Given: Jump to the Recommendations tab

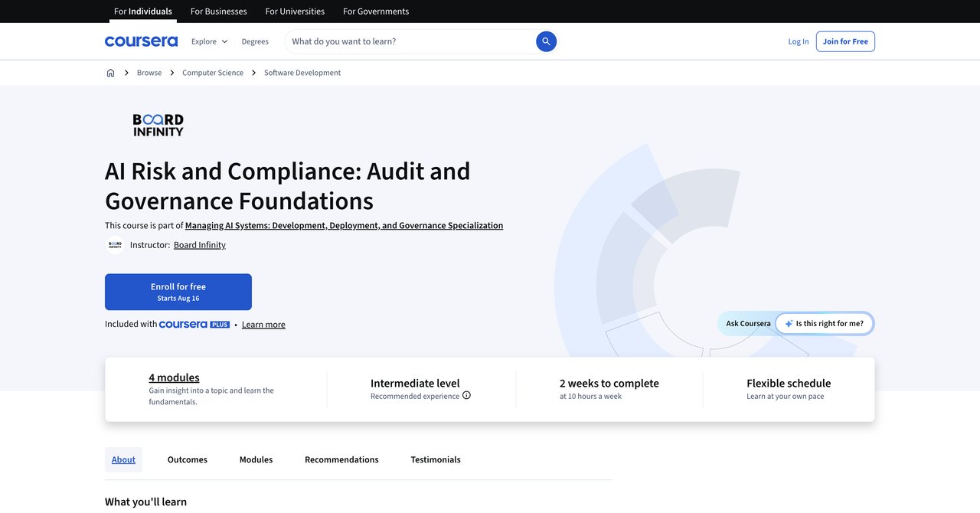Looking at the screenshot, I should point(341,459).
